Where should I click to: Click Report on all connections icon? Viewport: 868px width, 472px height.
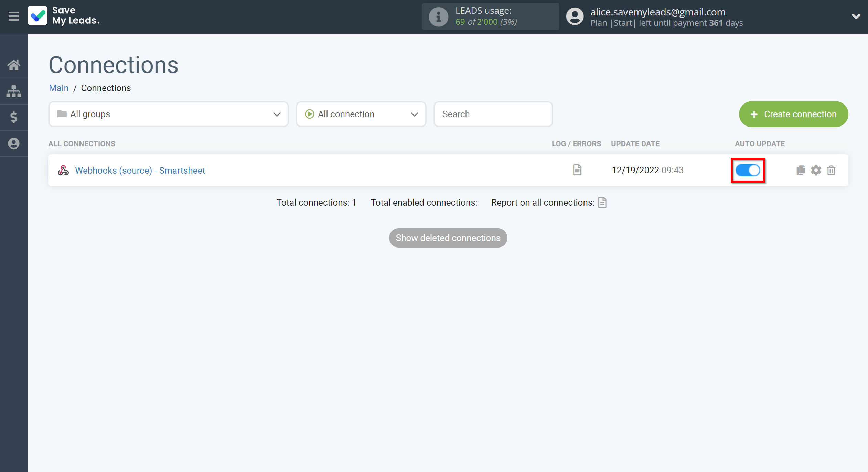(x=602, y=202)
